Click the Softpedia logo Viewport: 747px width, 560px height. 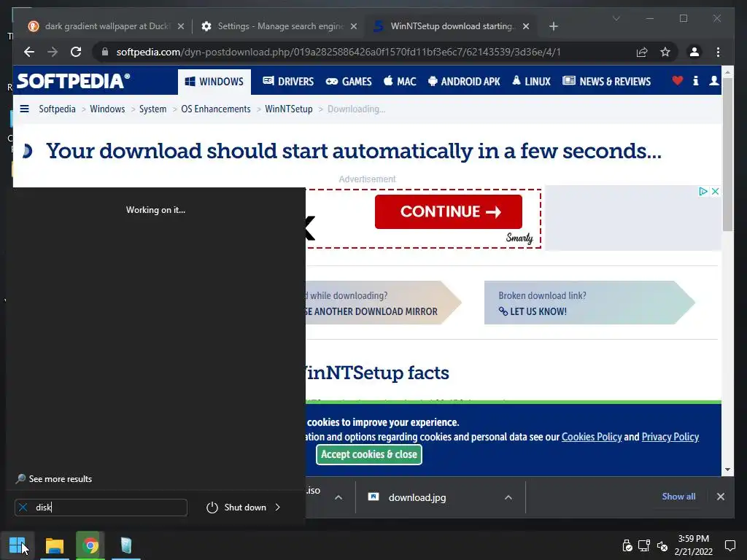74,81
